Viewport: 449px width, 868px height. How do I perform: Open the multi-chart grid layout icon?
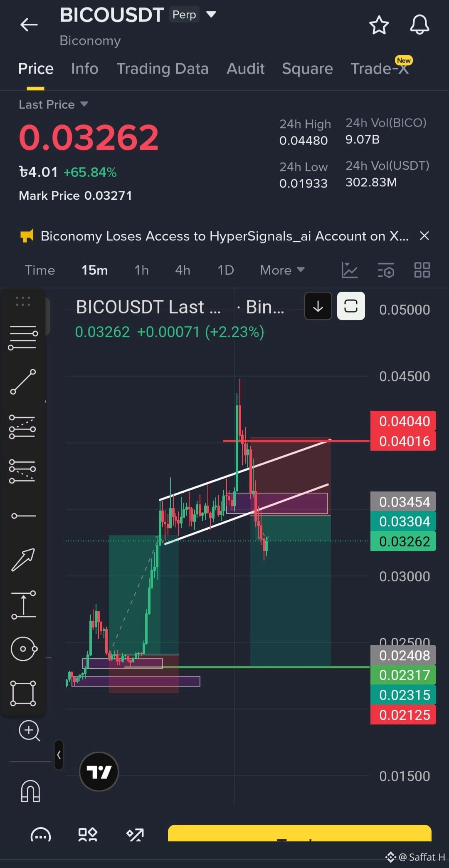(x=422, y=270)
